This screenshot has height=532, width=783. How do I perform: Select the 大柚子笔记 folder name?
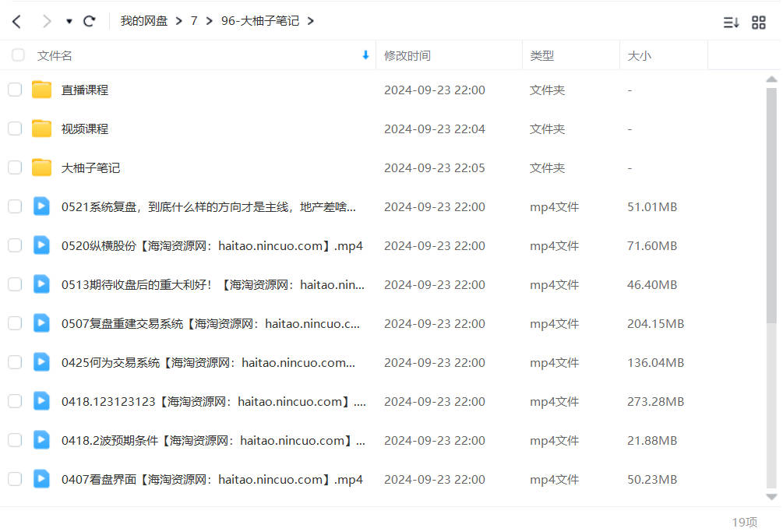tap(90, 167)
